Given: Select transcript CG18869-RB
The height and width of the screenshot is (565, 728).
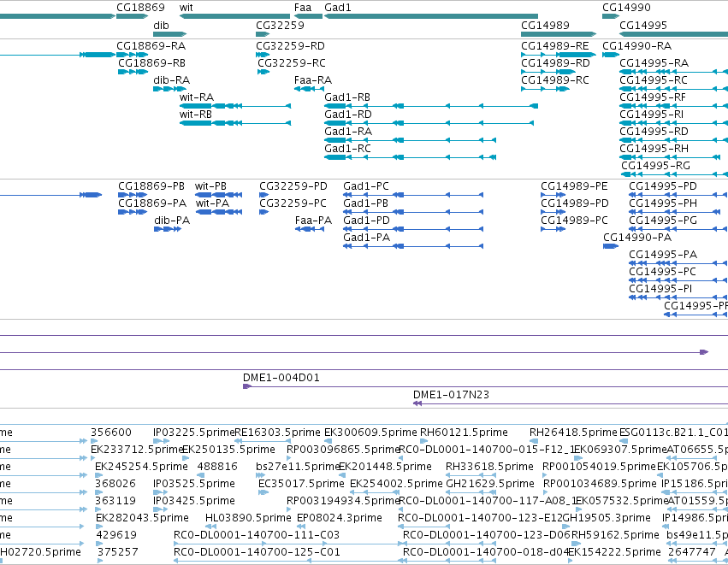Looking at the screenshot, I should pos(133,72).
